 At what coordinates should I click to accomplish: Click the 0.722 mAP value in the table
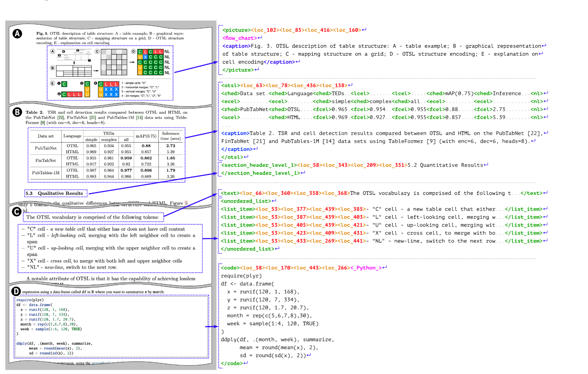(x=146, y=164)
